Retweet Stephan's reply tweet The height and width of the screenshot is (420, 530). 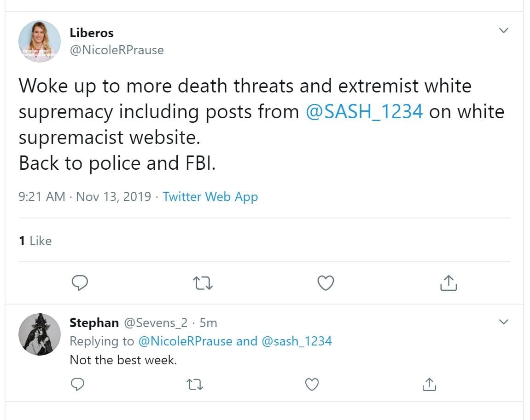pyautogui.click(x=196, y=384)
